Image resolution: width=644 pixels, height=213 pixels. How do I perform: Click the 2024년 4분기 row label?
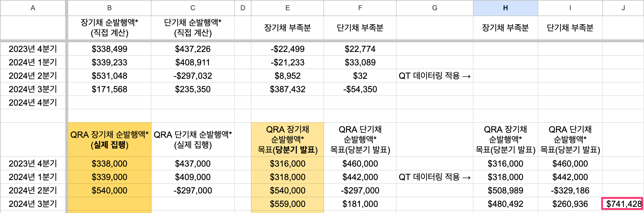pyautogui.click(x=33, y=103)
